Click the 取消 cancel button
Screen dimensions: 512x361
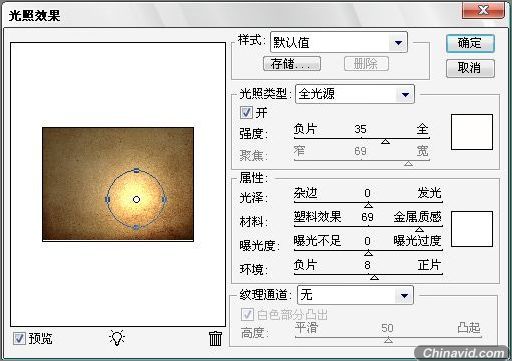click(470, 68)
